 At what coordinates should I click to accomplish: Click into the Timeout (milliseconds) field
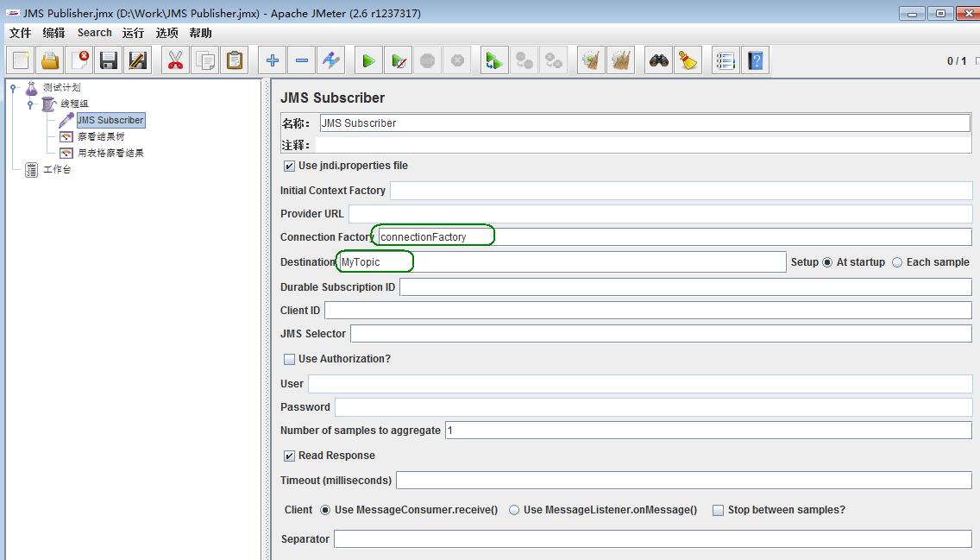click(x=683, y=480)
